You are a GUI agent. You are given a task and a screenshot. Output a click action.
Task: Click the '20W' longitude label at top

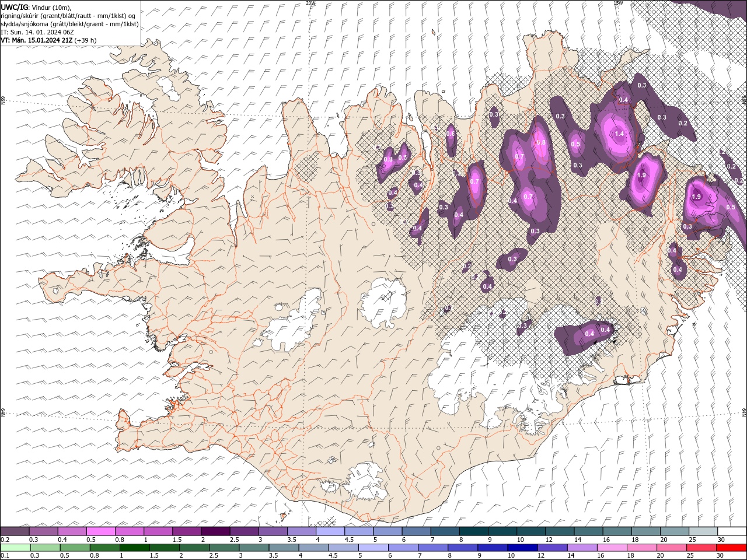(x=310, y=3)
